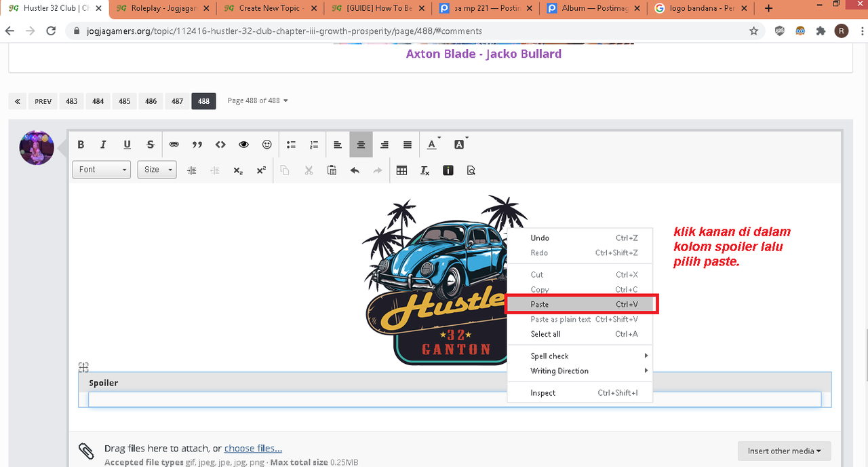Go to page 487
This screenshot has height=467, width=868.
(177, 101)
